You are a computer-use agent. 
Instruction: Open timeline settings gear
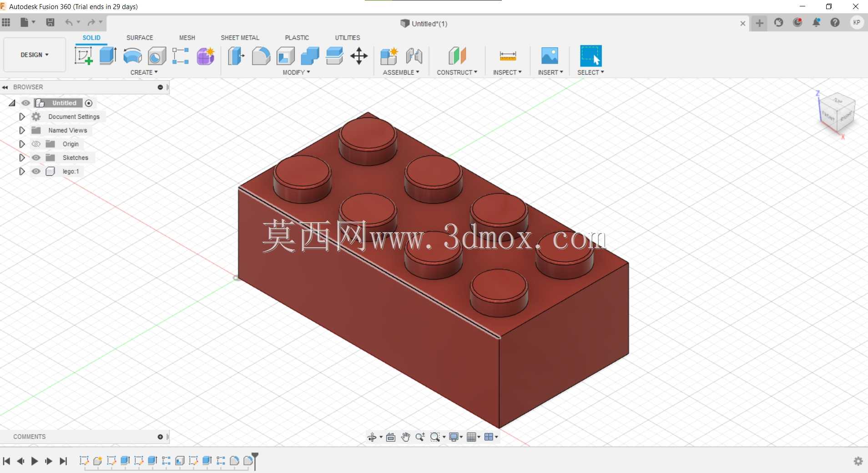pyautogui.click(x=858, y=461)
